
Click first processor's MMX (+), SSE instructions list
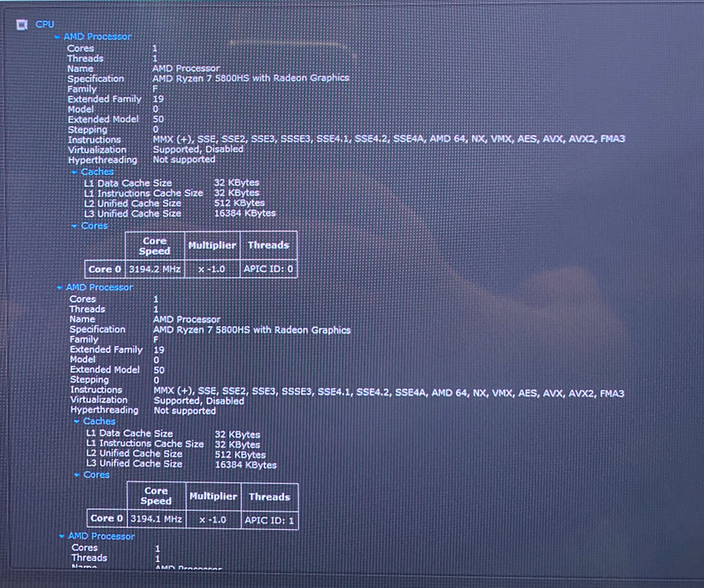point(389,139)
